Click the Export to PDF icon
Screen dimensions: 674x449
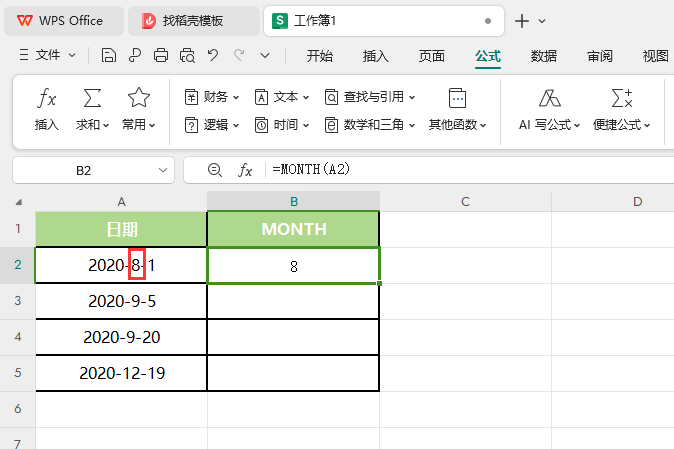(135, 55)
